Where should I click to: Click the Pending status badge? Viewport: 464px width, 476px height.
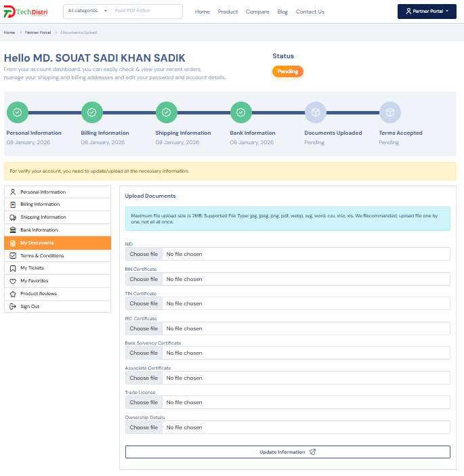coord(288,71)
